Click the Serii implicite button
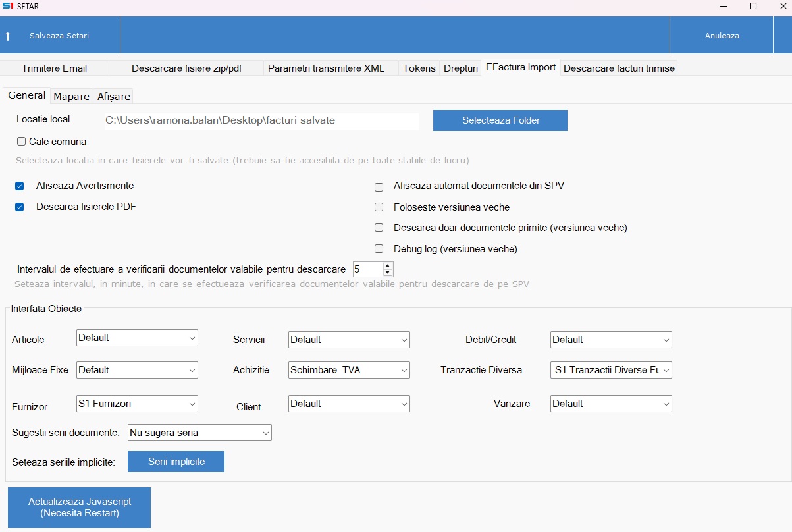The height and width of the screenshot is (532, 792). (176, 462)
